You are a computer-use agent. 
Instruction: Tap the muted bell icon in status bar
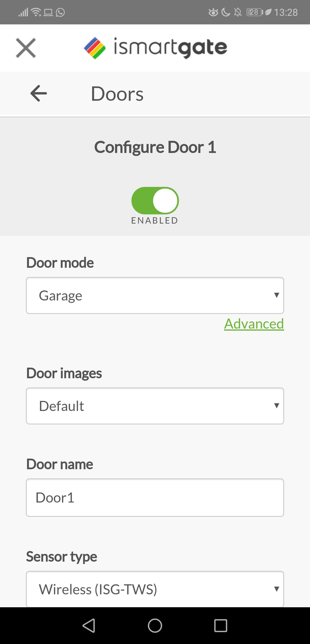[238, 12]
